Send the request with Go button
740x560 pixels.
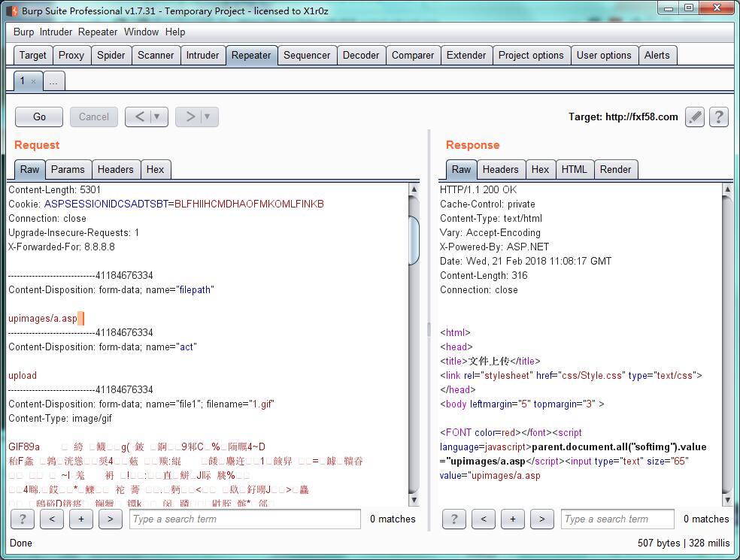click(x=39, y=117)
